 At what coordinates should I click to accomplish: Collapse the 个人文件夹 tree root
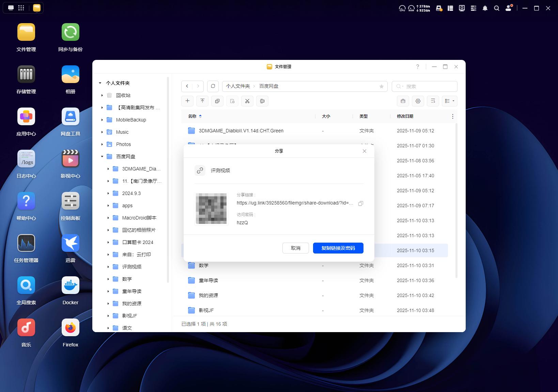[100, 83]
